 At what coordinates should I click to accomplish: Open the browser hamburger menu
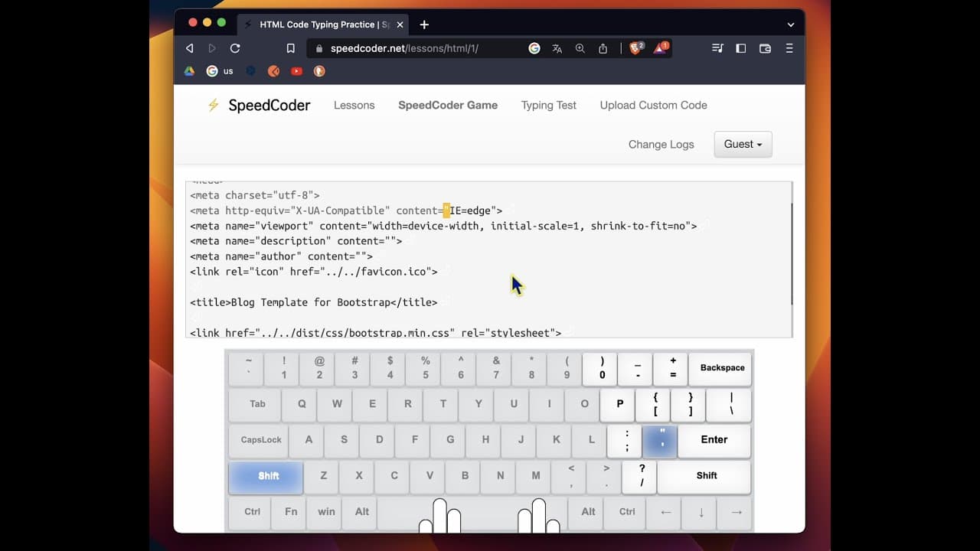(x=789, y=48)
